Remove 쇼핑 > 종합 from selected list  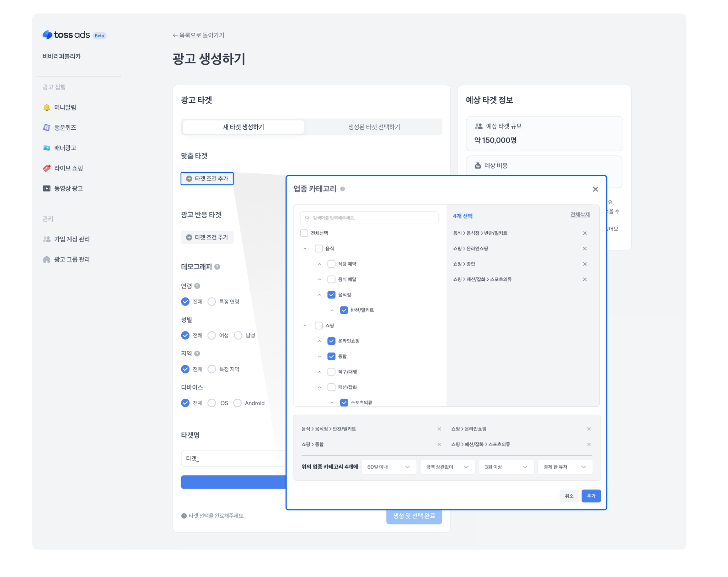click(x=584, y=264)
